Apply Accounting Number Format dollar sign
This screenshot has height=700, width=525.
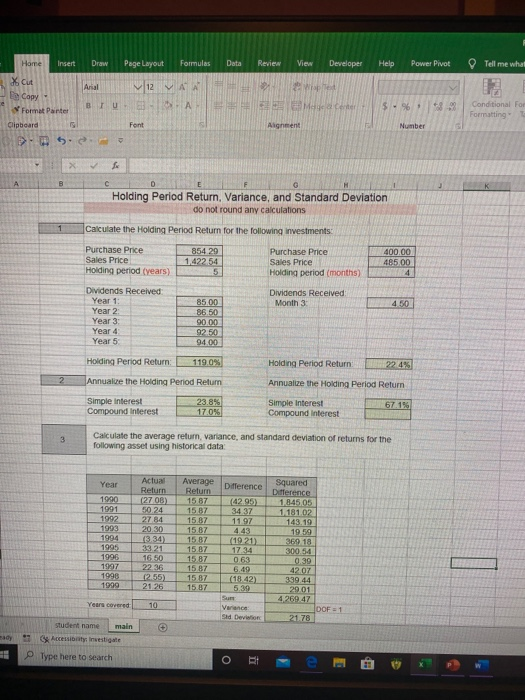click(x=385, y=107)
